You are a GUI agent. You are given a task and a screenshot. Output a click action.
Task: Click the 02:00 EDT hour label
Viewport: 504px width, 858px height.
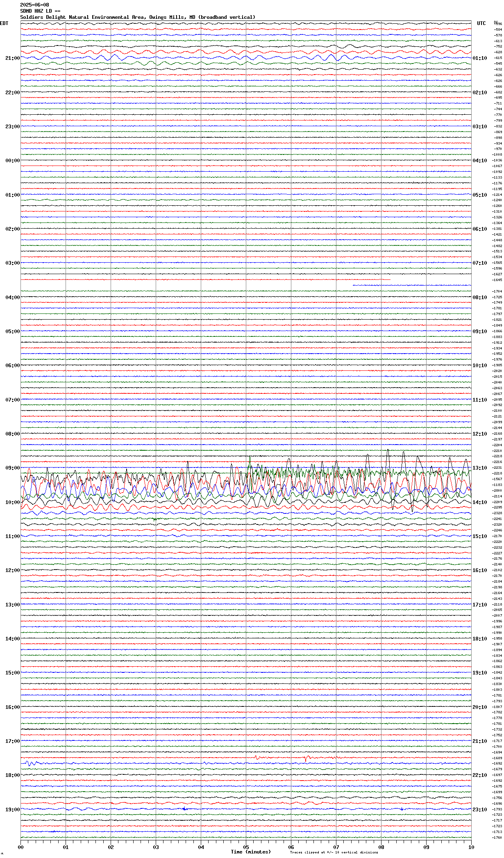[x=13, y=229]
